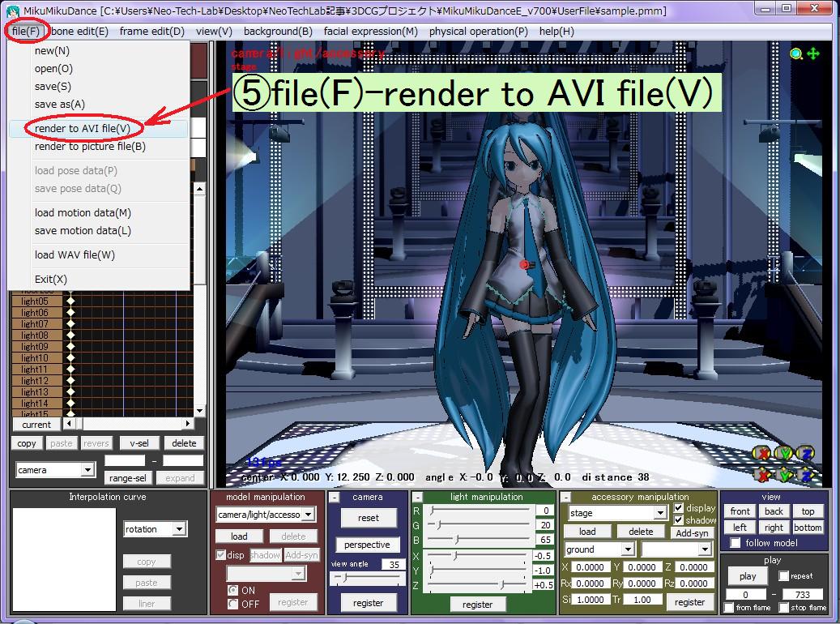This screenshot has height=624, width=840.
Task: Click the MikuMikuDance title bar app icon
Action: tap(12, 11)
